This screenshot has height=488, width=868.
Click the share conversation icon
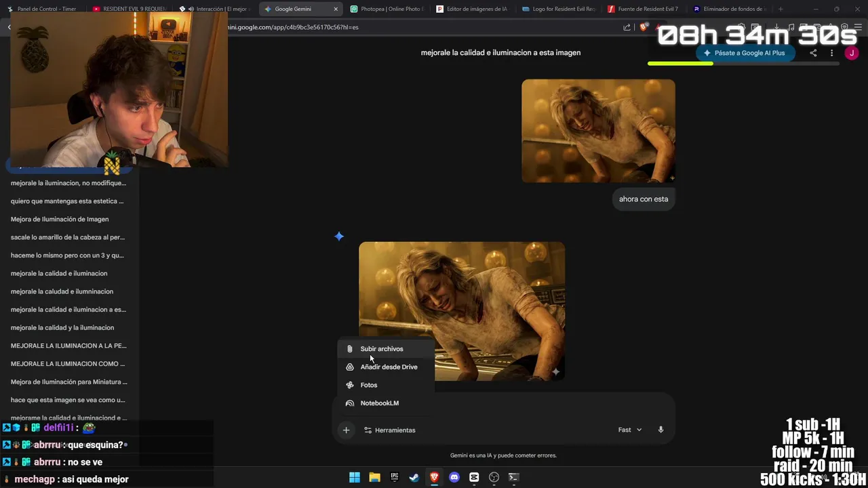click(x=813, y=53)
